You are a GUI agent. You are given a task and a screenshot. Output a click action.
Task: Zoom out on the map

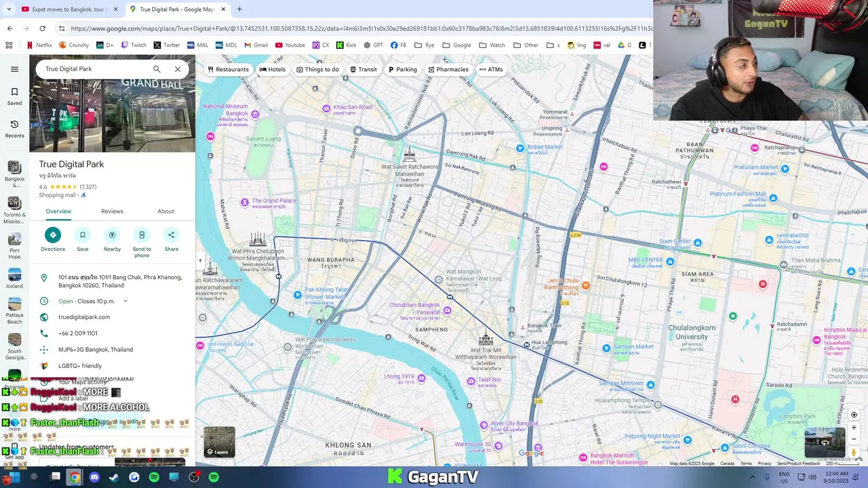click(x=854, y=439)
